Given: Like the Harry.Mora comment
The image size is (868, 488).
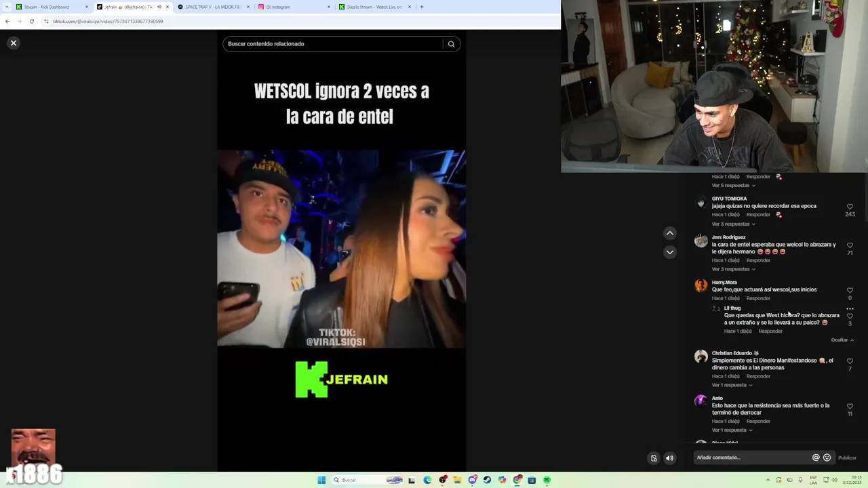Looking at the screenshot, I should (850, 291).
